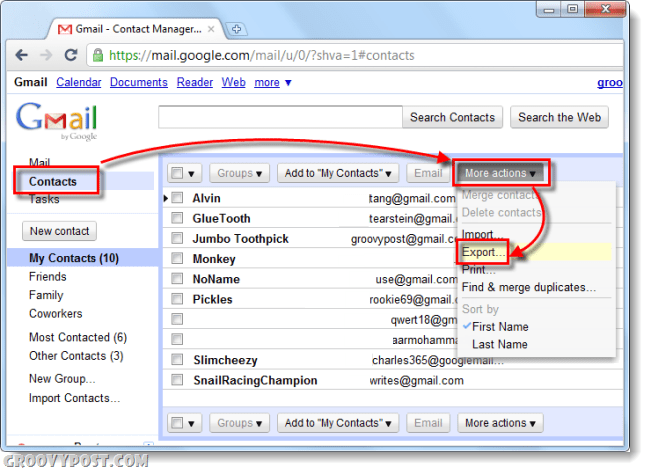650x472 pixels.
Task: Click the Gmail favicon on the tab
Action: click(x=64, y=29)
